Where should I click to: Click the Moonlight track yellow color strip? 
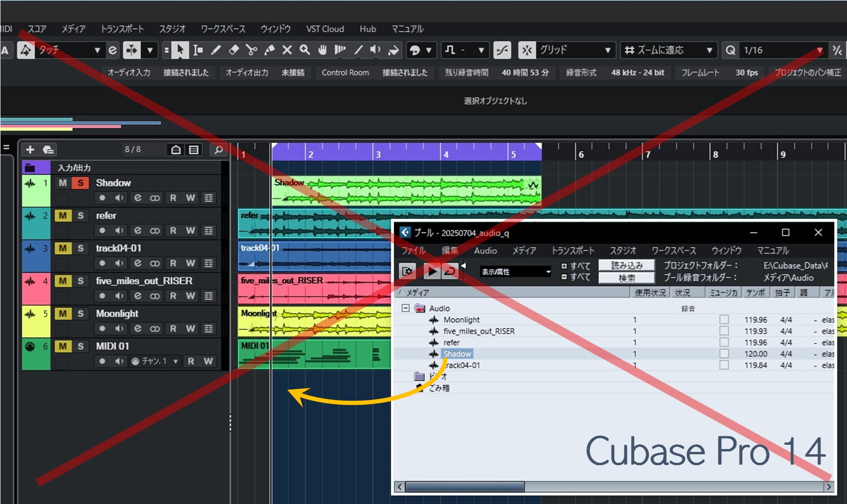coord(36,321)
